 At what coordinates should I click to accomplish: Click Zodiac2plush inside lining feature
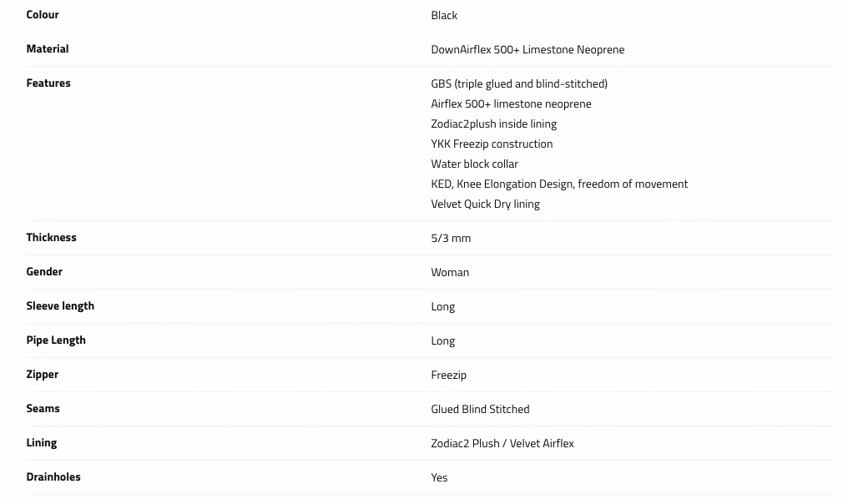pos(493,123)
